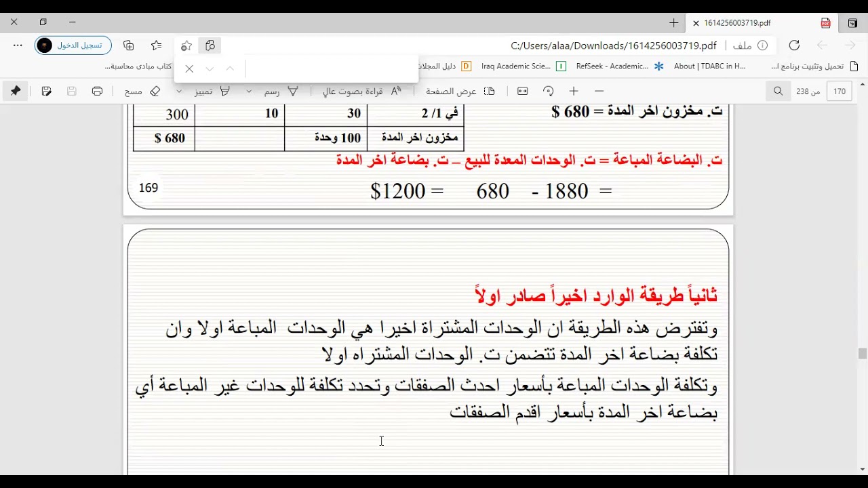This screenshot has width=868, height=488.
Task: Open كتاب مبادئ محاسبة bookmark
Action: coord(138,66)
